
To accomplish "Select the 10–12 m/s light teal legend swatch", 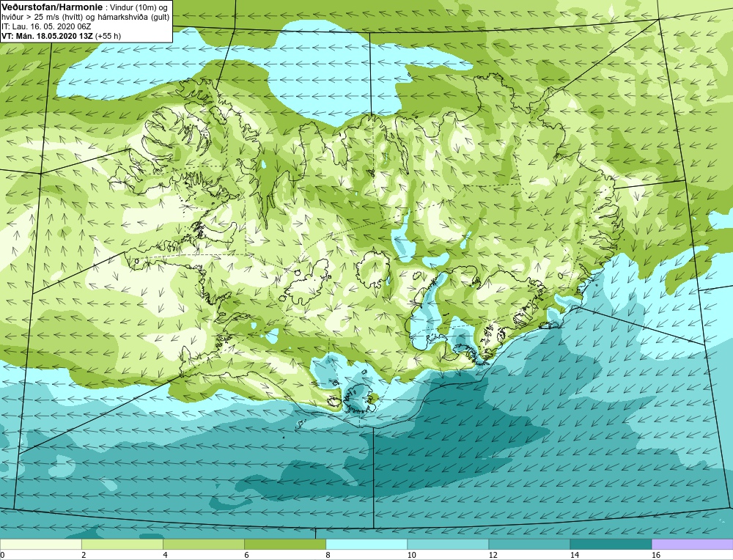I will click(448, 544).
